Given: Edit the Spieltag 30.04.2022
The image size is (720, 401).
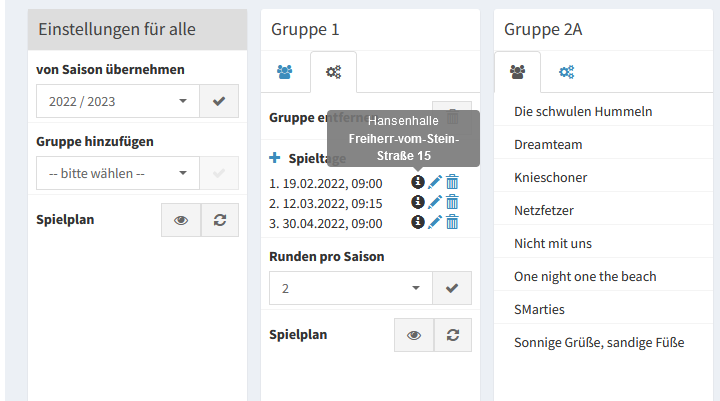Looking at the screenshot, I should (435, 222).
